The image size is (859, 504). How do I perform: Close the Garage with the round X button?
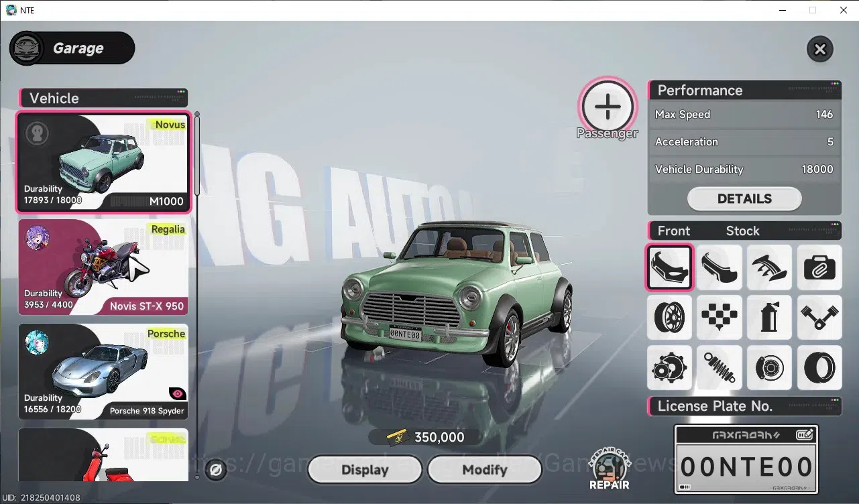[x=819, y=49]
